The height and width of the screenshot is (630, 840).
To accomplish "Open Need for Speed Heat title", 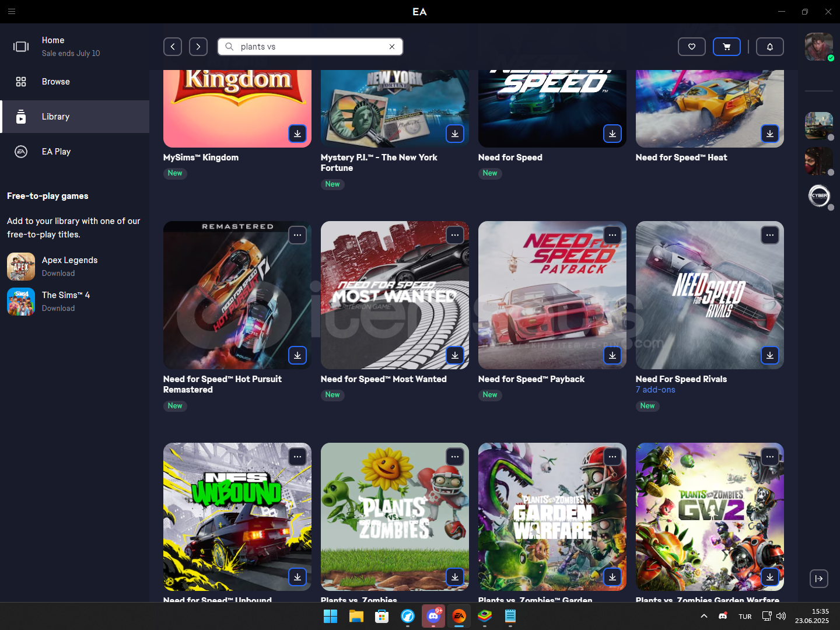I will pyautogui.click(x=681, y=157).
